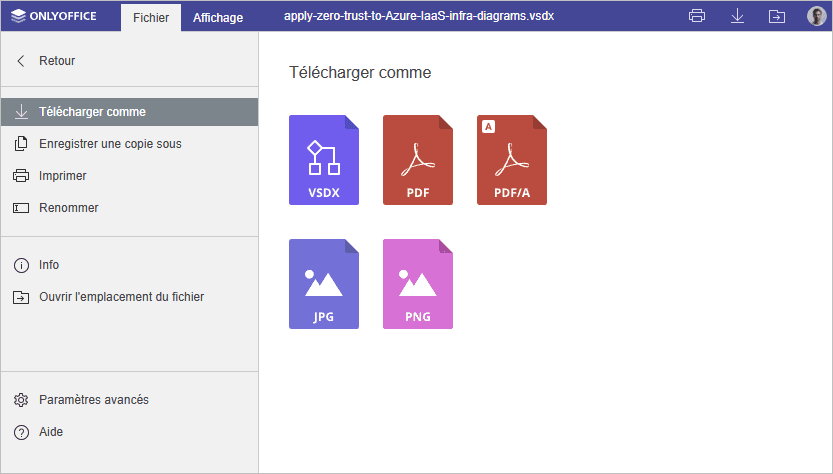
Task: Export the diagram as PNG
Action: [418, 284]
